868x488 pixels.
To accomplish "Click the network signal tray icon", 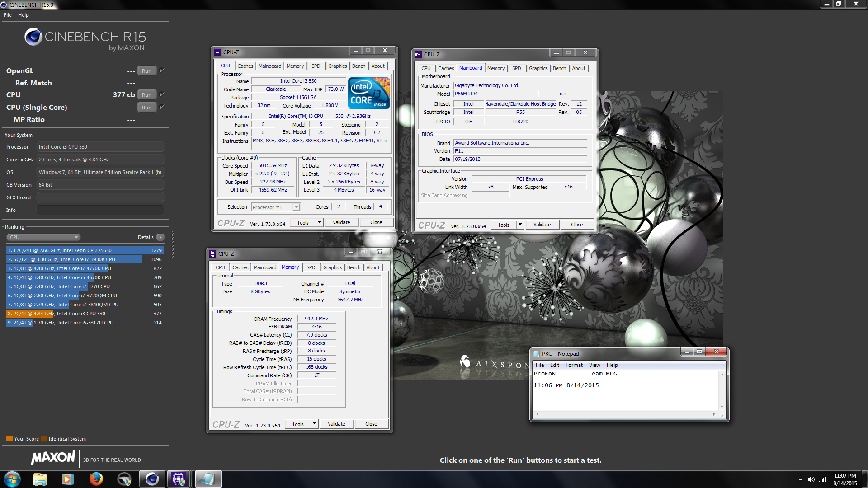I will click(x=822, y=479).
